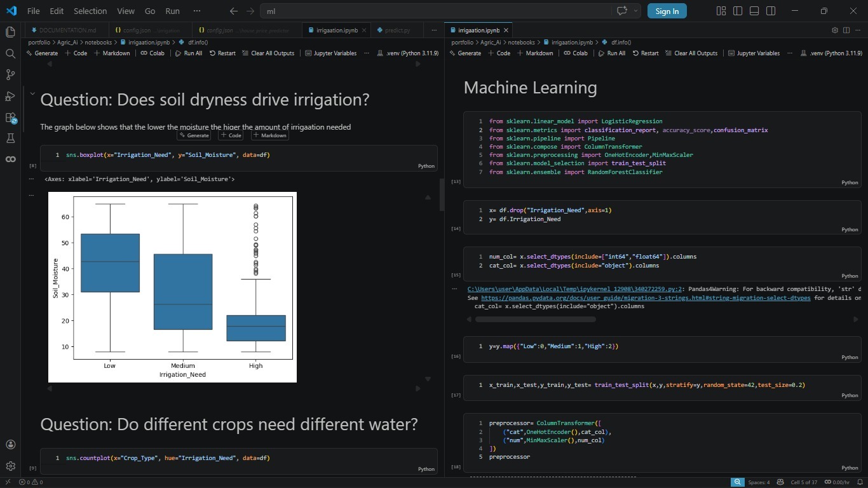This screenshot has width=868, height=488.
Task: Open right editor group more actions ellipsis
Action: click(858, 30)
